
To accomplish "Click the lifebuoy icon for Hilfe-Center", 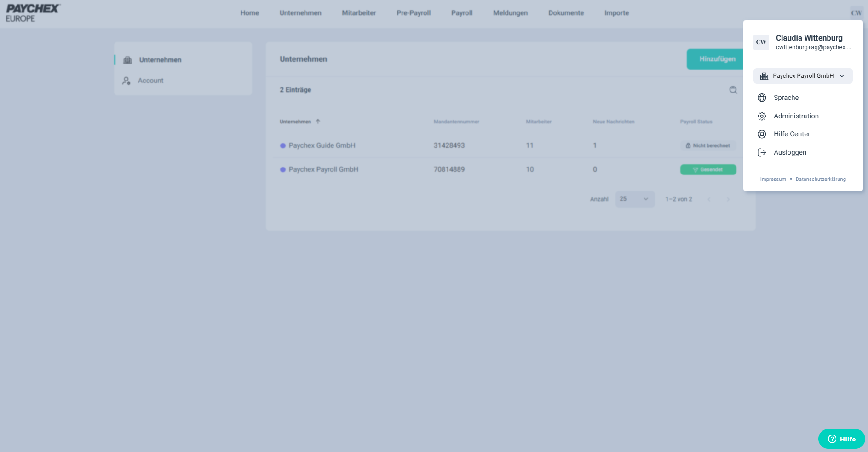I will 762,134.
